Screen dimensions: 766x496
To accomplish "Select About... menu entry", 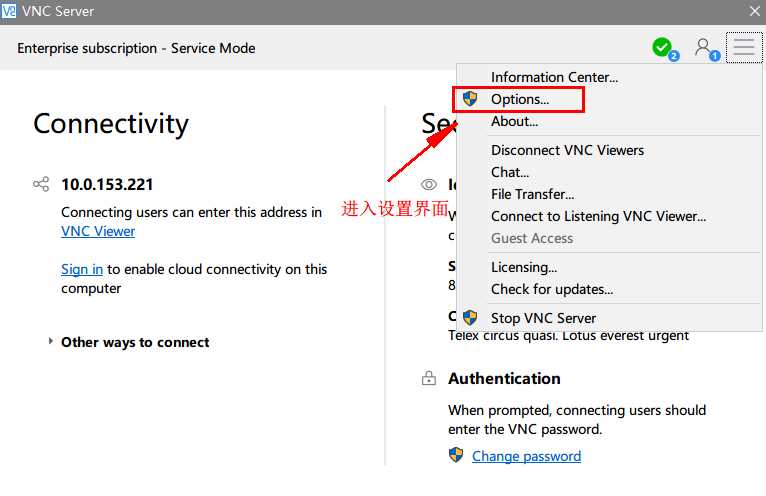I will pyautogui.click(x=609, y=121).
